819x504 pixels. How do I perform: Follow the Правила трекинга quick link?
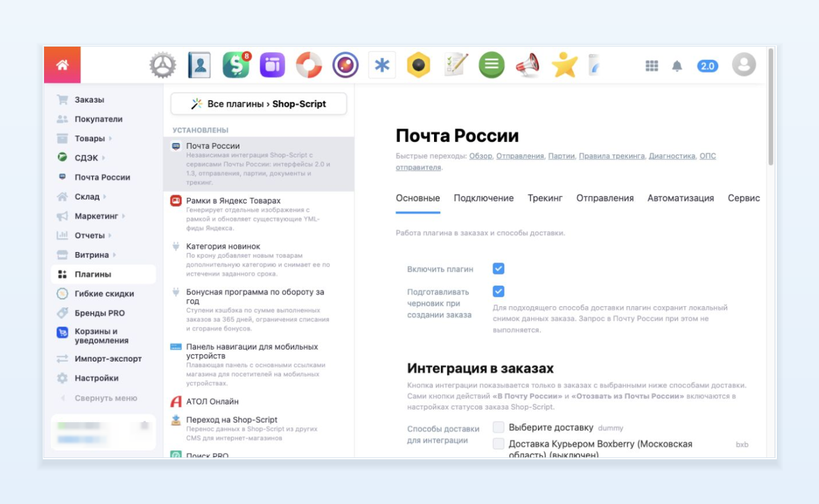click(612, 156)
